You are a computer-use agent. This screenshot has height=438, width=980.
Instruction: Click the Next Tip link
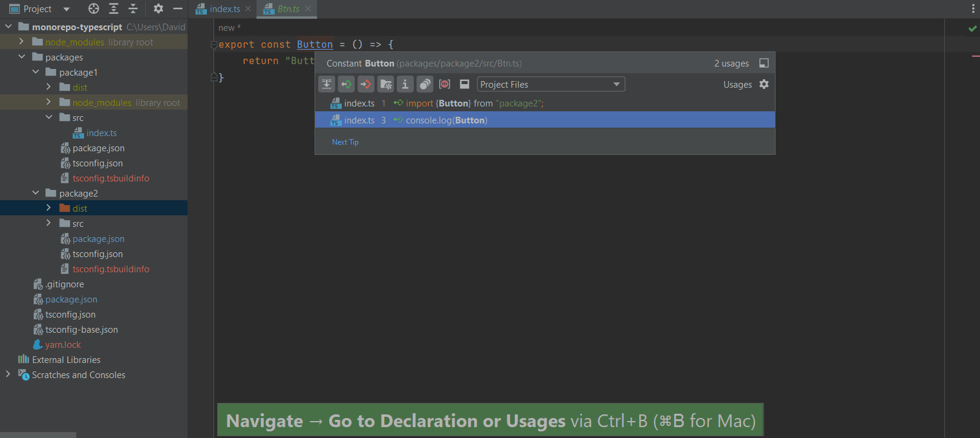345,142
